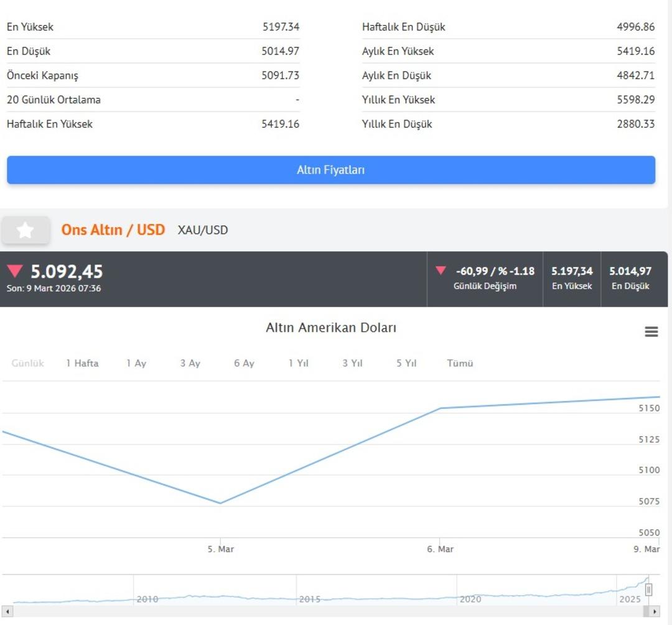Click the navigator scroll left arrow

tap(7, 611)
